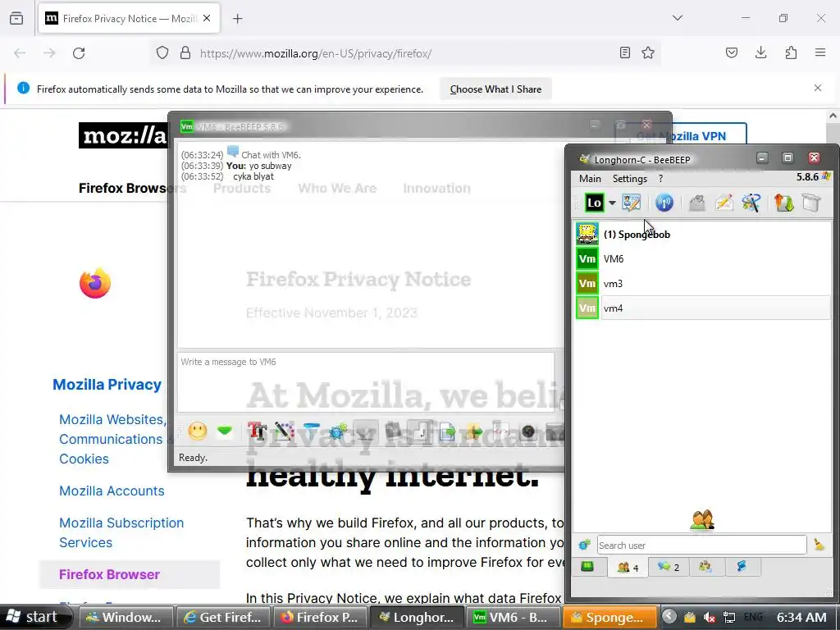
Task: Click the white shared box icon
Action: point(811,203)
